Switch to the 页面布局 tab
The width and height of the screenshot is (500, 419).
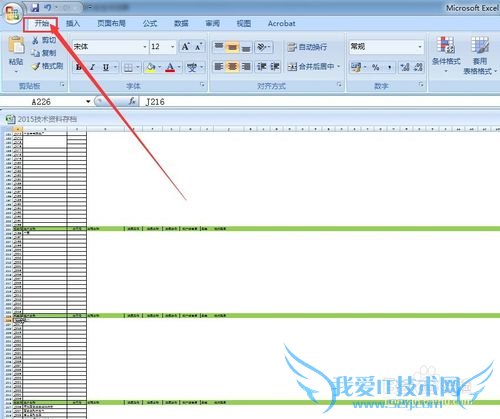[x=111, y=23]
